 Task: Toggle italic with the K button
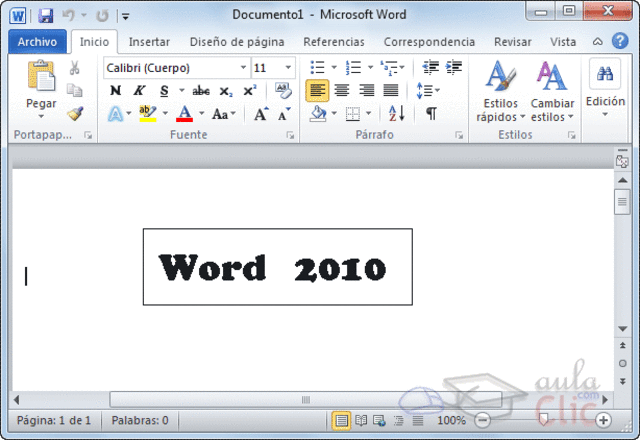tap(140, 91)
